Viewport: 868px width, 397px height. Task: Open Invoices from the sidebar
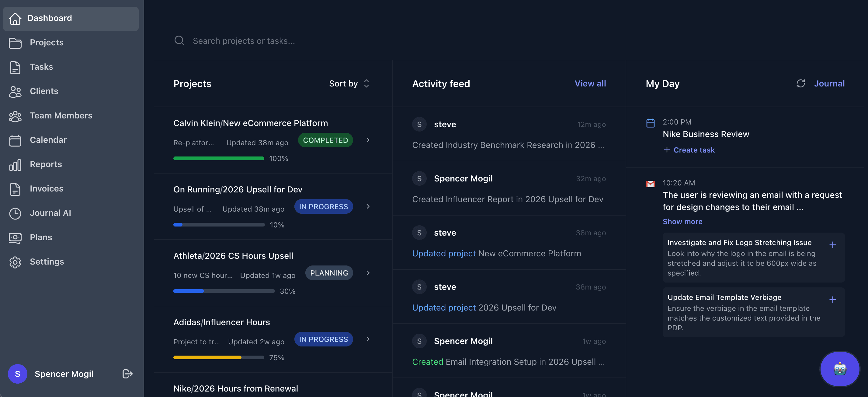pyautogui.click(x=46, y=188)
